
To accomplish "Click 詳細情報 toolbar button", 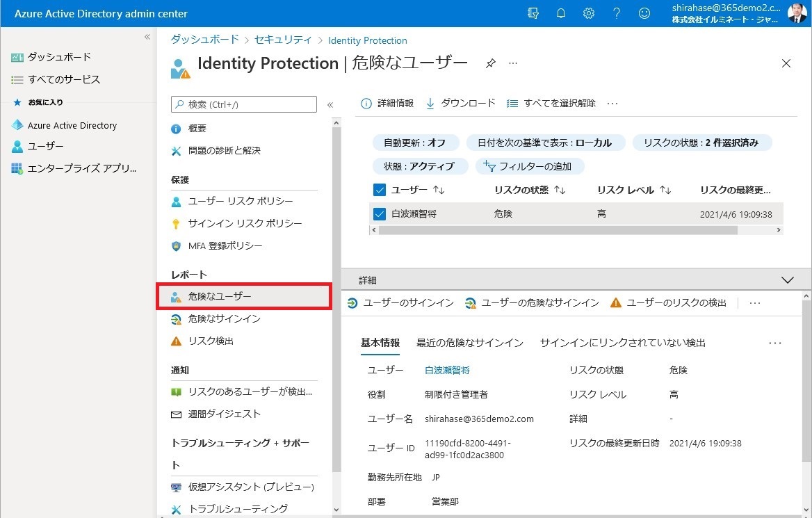I will tap(387, 104).
